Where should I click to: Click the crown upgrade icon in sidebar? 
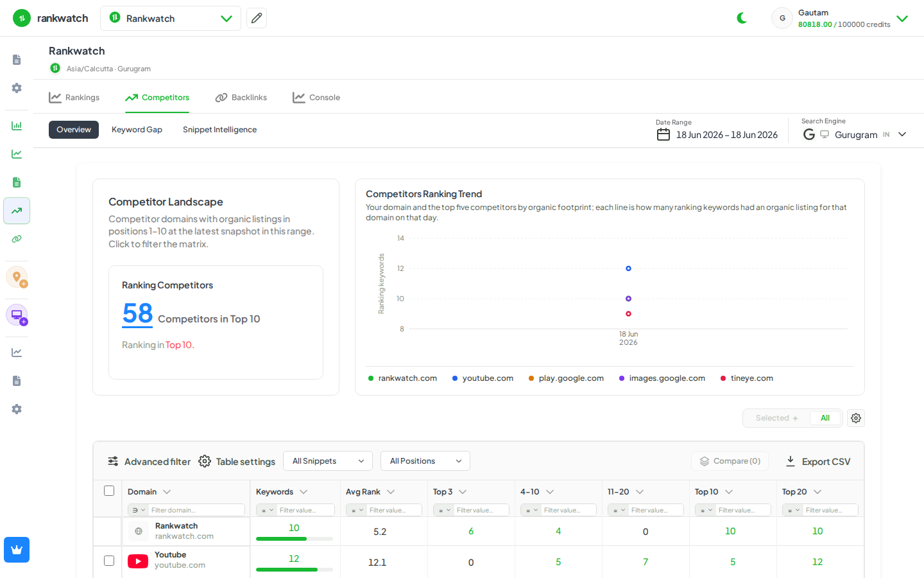click(17, 550)
